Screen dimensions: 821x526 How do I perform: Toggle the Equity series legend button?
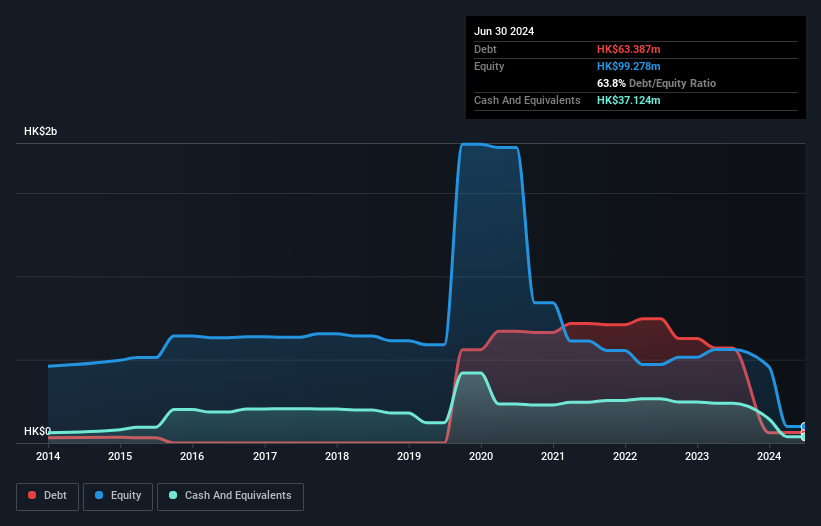pyautogui.click(x=118, y=496)
